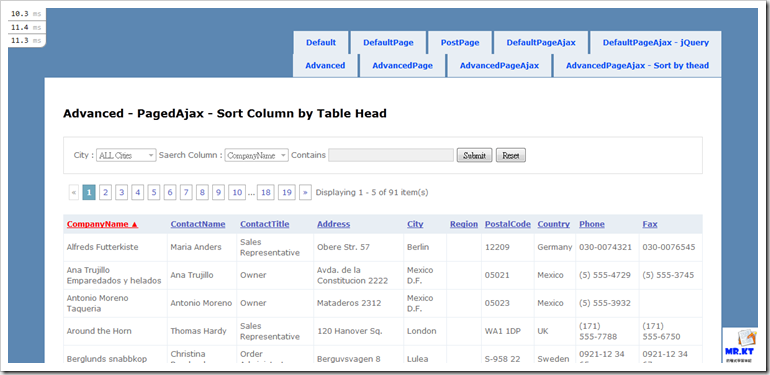Click postal code WA1 1DP

(503, 331)
